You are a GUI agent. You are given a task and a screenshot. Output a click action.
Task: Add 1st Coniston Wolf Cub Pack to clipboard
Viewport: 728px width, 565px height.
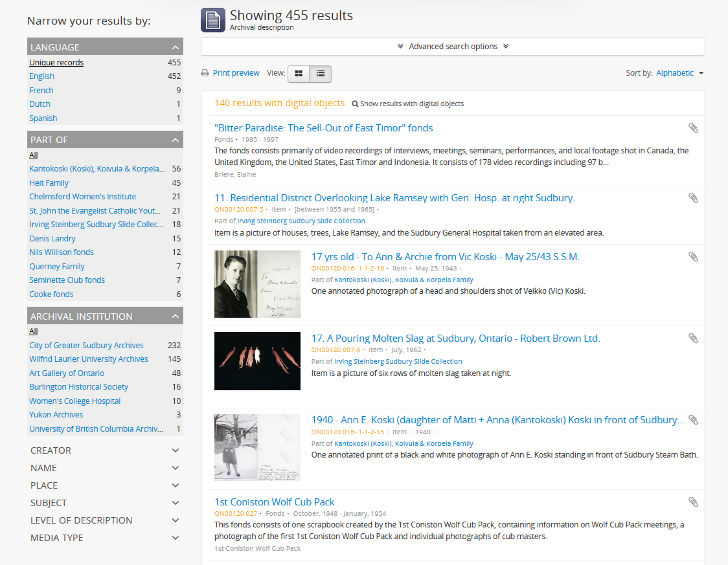693,502
